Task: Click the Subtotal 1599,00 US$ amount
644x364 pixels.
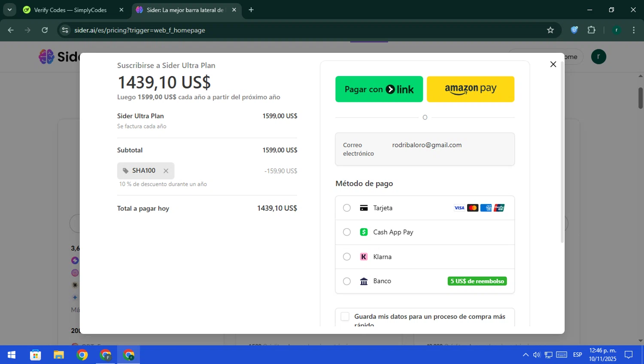Action: (x=280, y=150)
